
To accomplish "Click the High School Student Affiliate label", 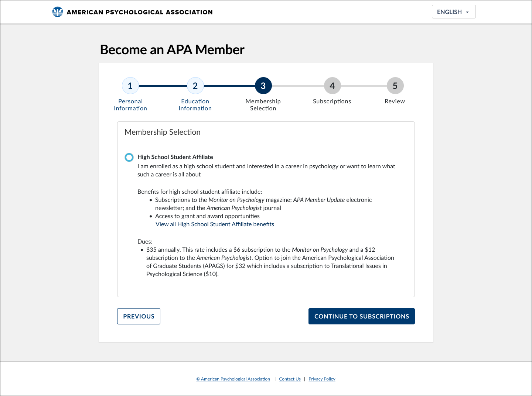I will 175,157.
